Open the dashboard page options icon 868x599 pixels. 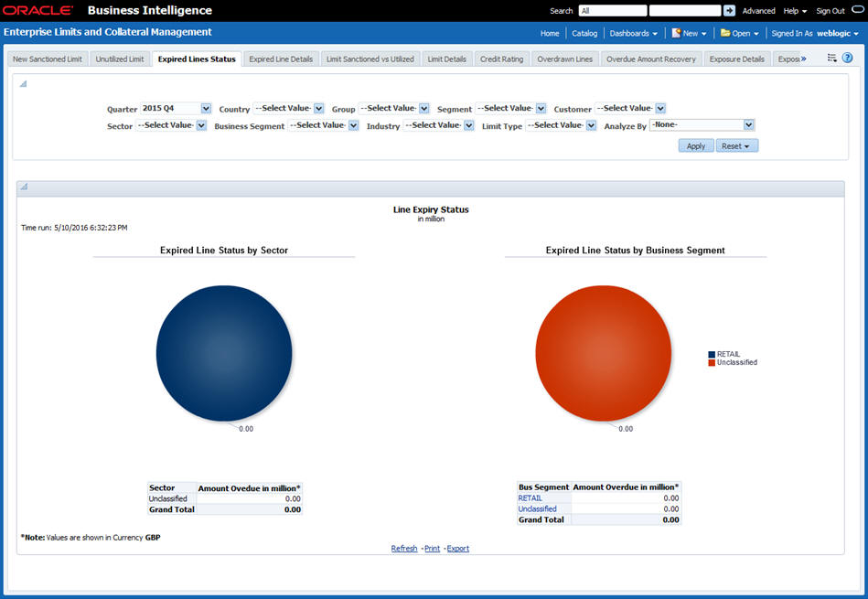coord(831,58)
